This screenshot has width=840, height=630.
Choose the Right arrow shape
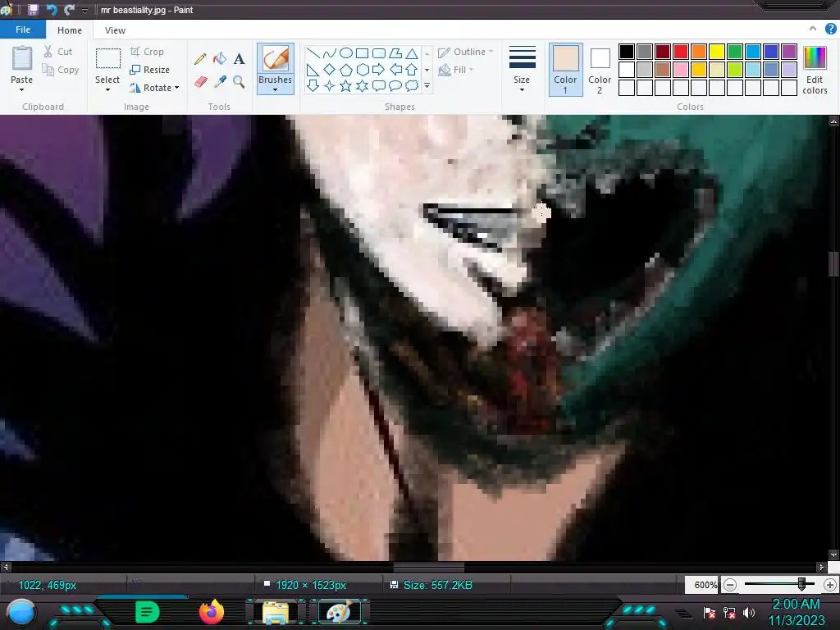pos(379,70)
